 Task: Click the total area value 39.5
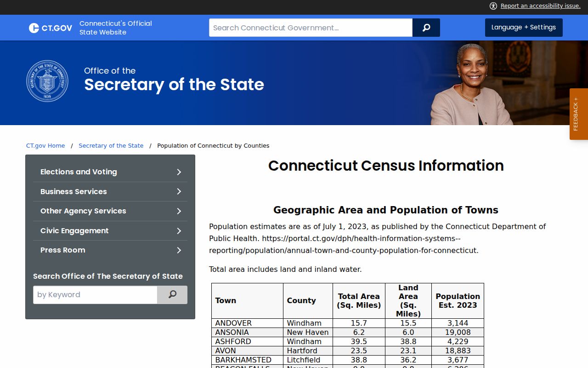pos(359,342)
